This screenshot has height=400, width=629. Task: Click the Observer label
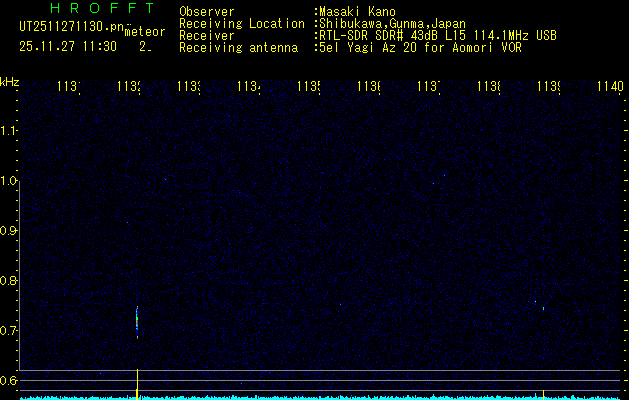click(x=207, y=12)
